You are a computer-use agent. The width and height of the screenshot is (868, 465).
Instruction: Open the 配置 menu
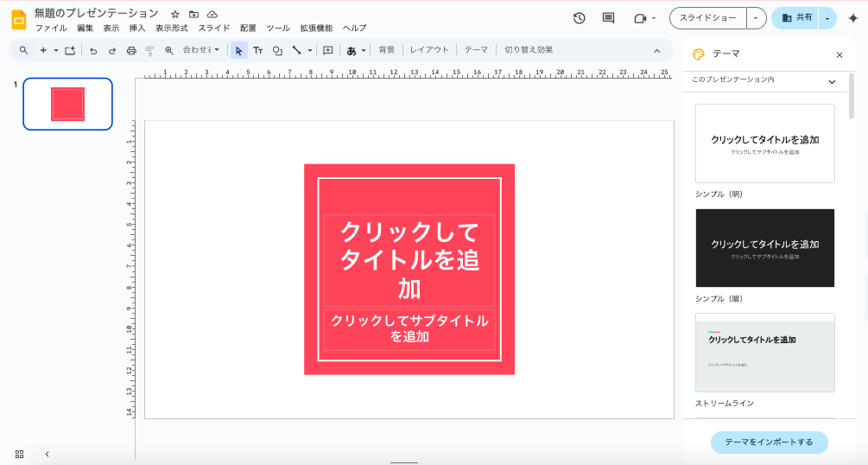pos(248,29)
